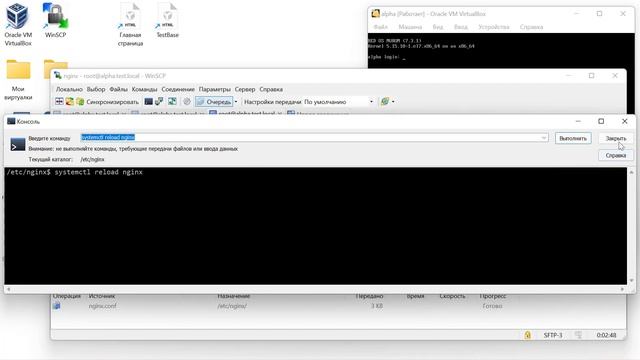Screen dimensions: 640x360
Task: Click the /etc/nginx current directory text
Action: (x=92, y=160)
